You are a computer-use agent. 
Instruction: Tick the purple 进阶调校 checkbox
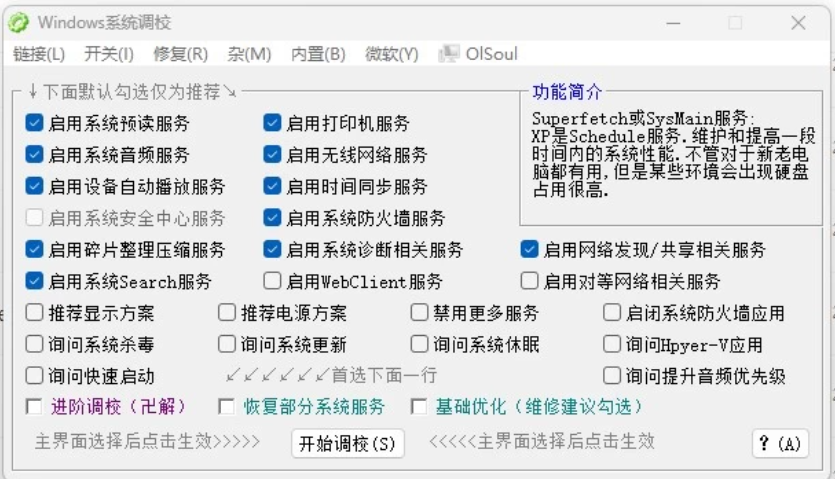pyautogui.click(x=35, y=407)
